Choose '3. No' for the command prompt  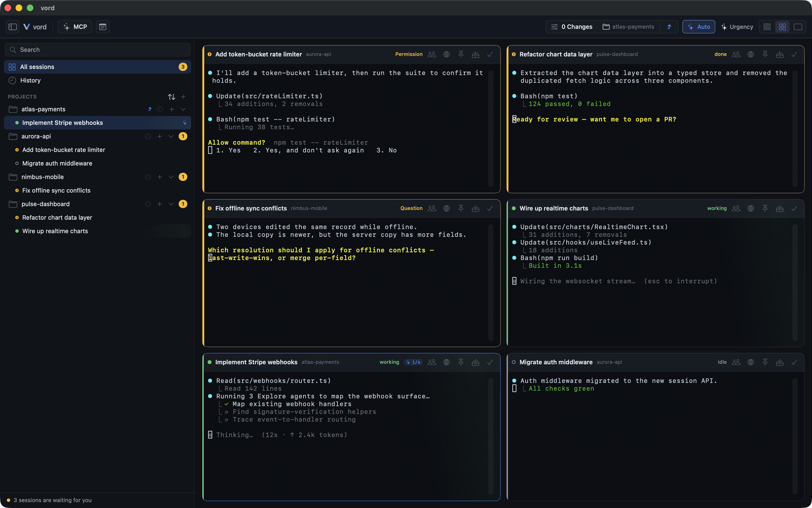point(387,150)
